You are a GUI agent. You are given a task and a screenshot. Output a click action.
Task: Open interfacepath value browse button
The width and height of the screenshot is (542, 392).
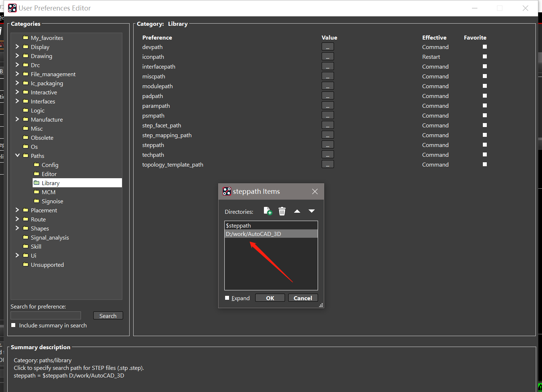[x=327, y=66]
